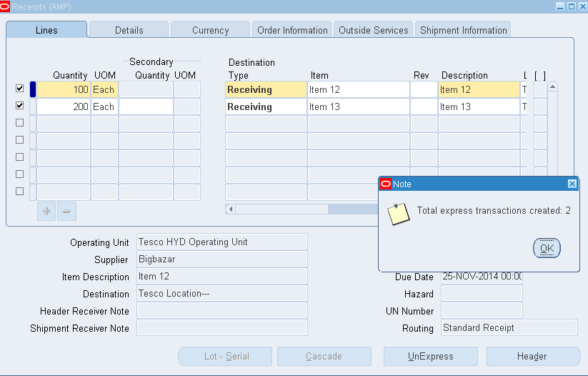Click 'Total express transactions created: 2' text
This screenshot has width=588, height=376.
click(494, 210)
